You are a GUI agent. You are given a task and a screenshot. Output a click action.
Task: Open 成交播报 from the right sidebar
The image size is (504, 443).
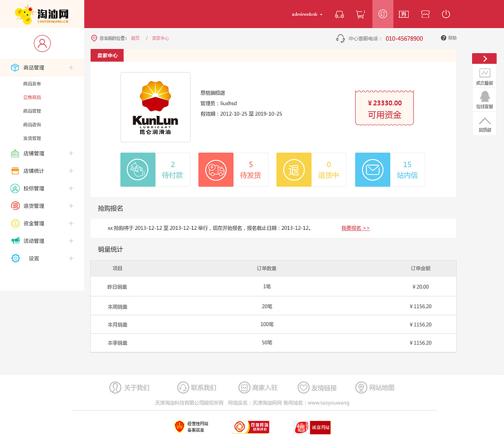coord(484,76)
